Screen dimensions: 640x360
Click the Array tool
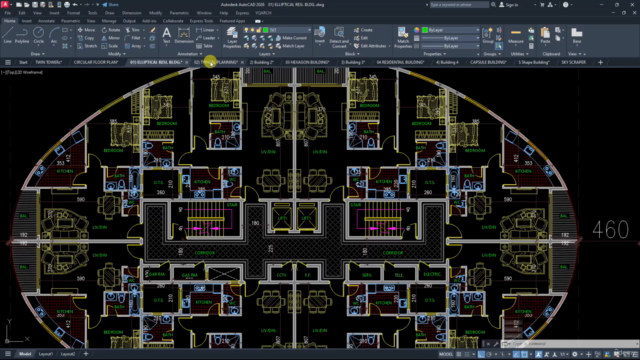pyautogui.click(x=133, y=46)
